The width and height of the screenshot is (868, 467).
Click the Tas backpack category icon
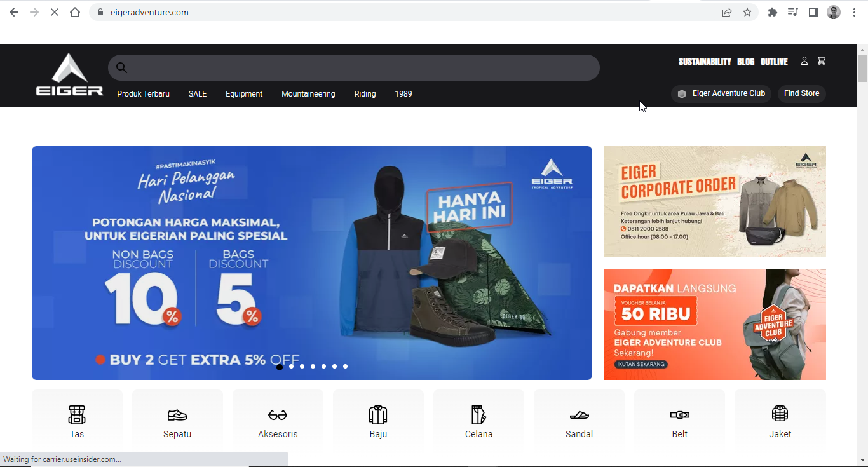click(77, 415)
